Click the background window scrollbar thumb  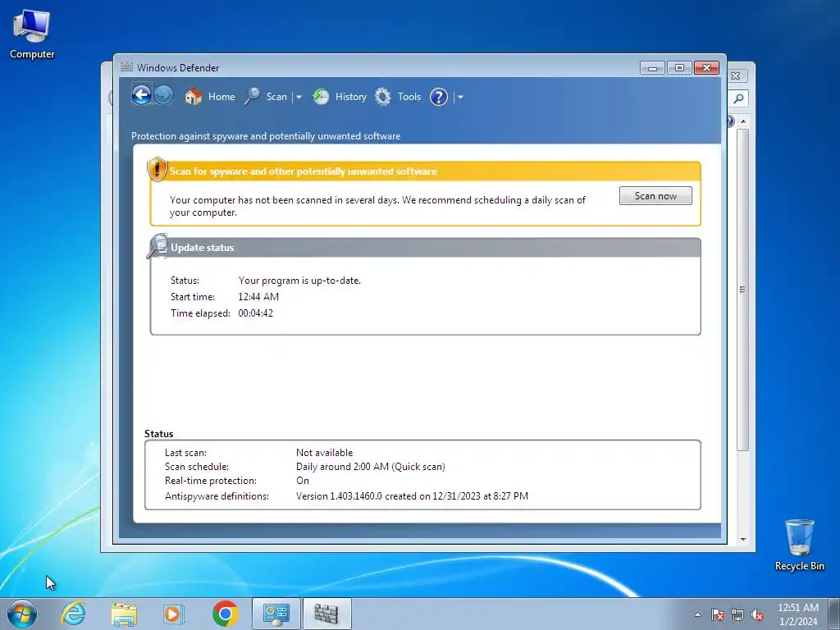[742, 290]
